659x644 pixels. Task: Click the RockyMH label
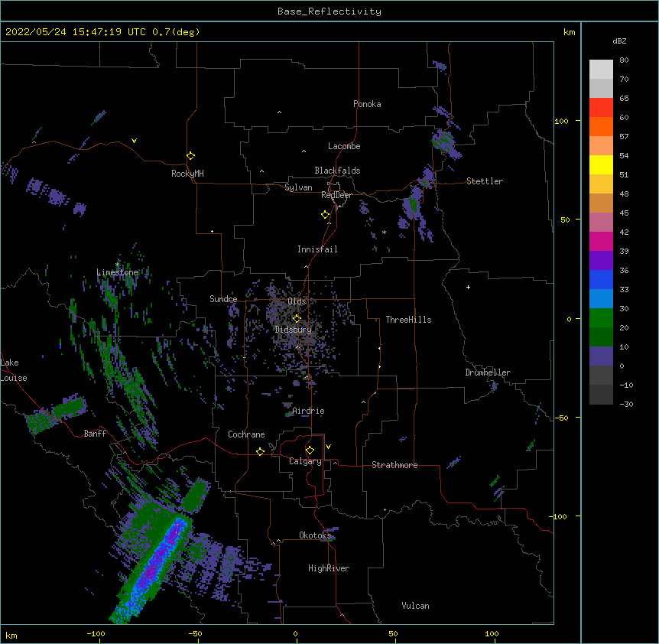187,174
